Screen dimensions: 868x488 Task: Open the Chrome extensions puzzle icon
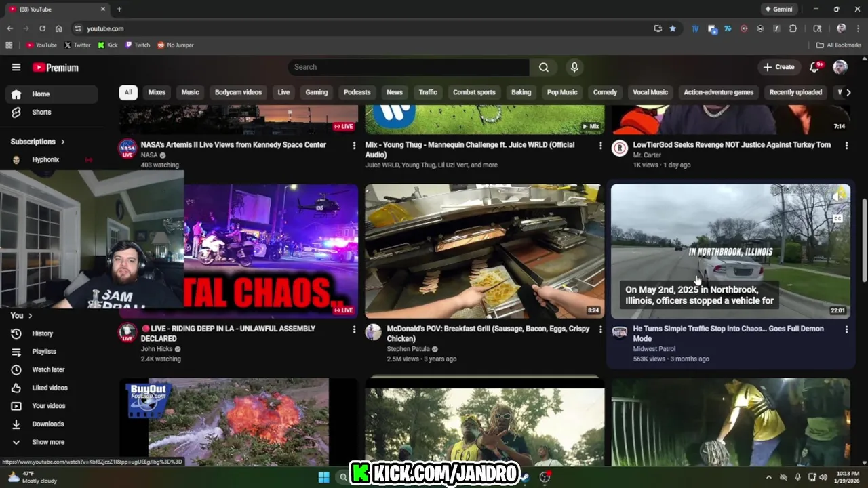793,28
